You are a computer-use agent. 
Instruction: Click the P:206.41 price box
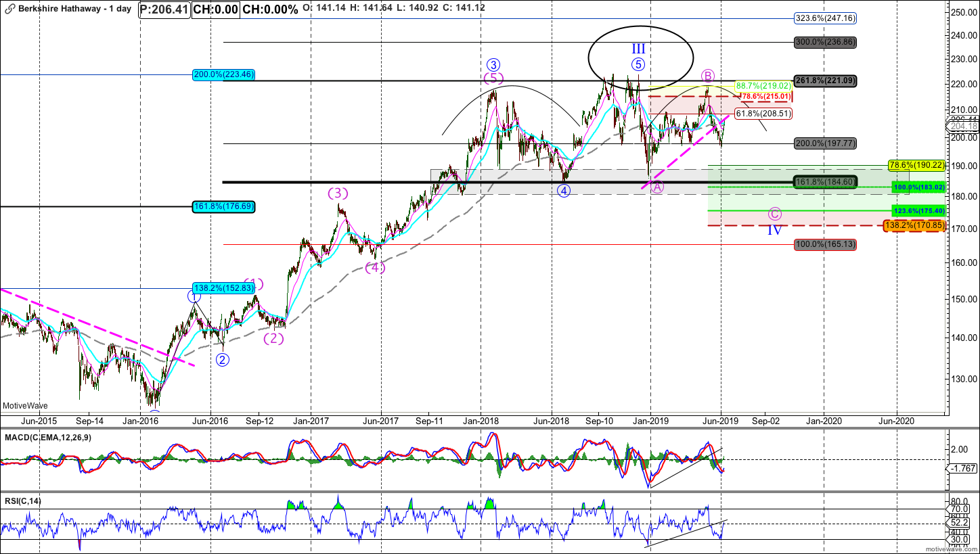pos(164,9)
